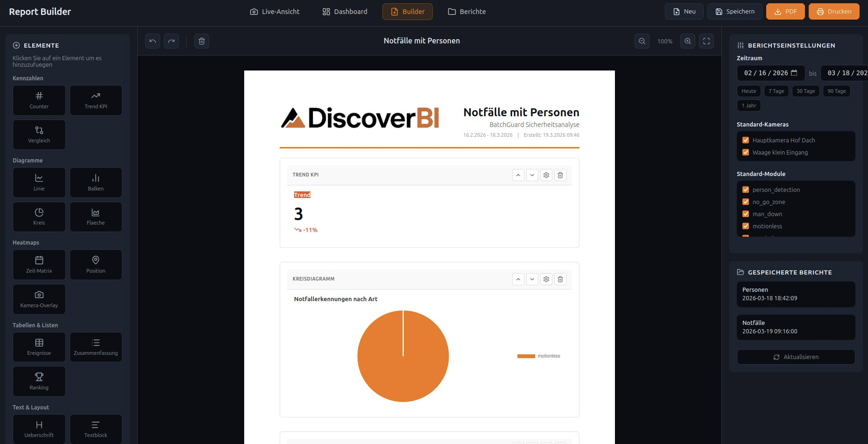Uncheck the no_go_zone module
This screenshot has width=868, height=444.
pos(746,202)
